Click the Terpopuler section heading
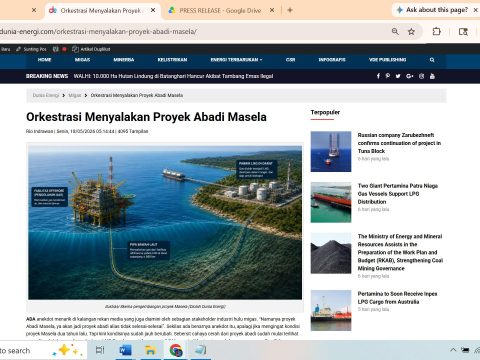 pyautogui.click(x=325, y=112)
